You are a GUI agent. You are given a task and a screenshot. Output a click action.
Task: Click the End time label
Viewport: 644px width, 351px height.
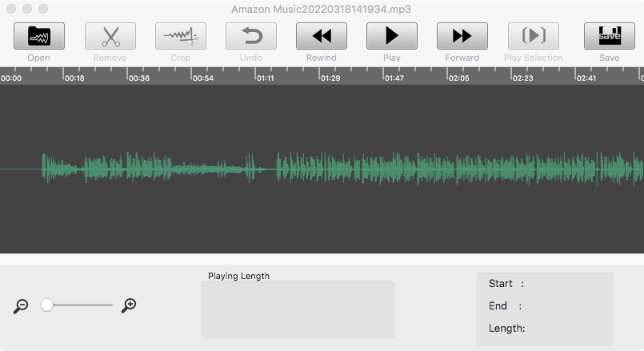coord(505,306)
